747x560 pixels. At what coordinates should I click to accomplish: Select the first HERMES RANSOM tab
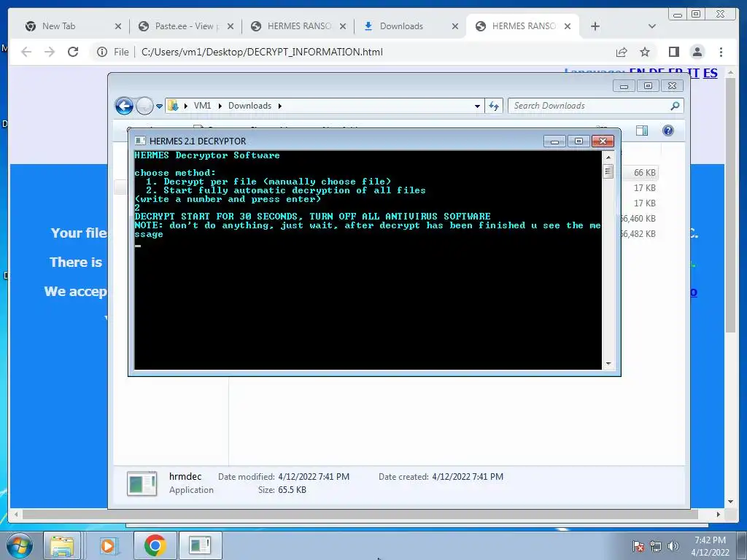(299, 26)
